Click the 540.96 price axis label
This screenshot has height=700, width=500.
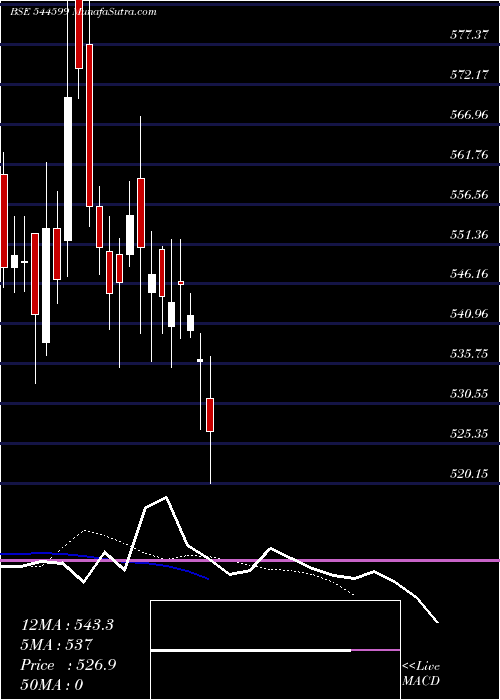pos(469,314)
